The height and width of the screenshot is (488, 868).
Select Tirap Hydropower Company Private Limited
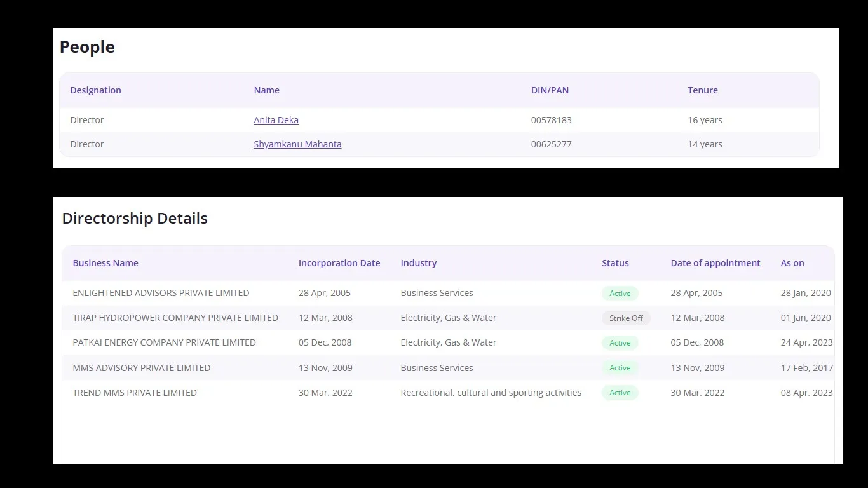[x=175, y=318]
